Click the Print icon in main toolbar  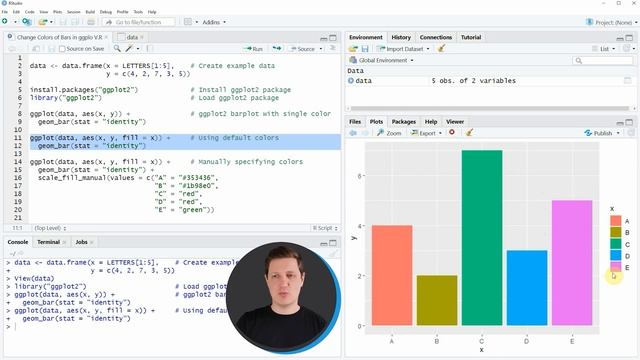[91, 22]
